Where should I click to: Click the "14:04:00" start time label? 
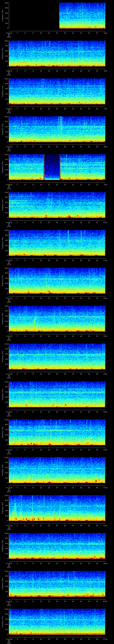pyautogui.click(x=9, y=33)
